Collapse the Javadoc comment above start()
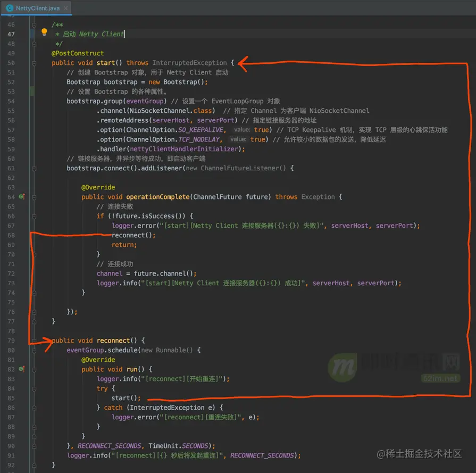Image resolution: width=476 pixels, height=473 pixels. click(34, 24)
